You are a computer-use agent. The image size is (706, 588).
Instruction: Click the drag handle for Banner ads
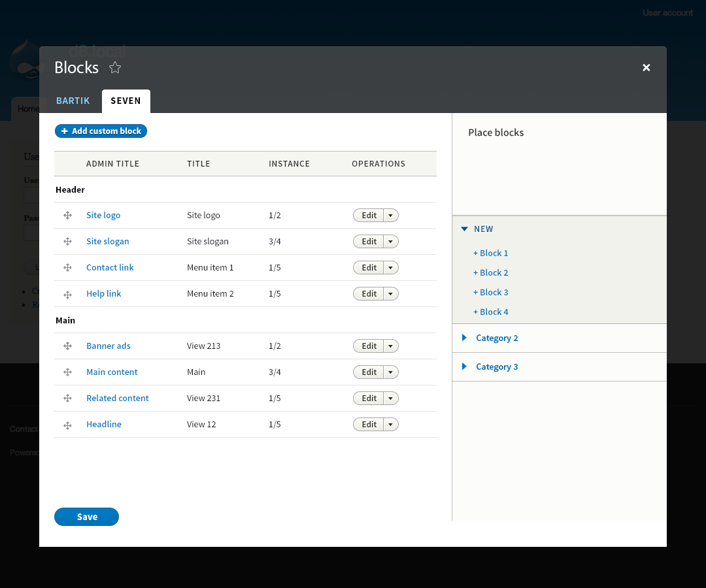point(67,346)
